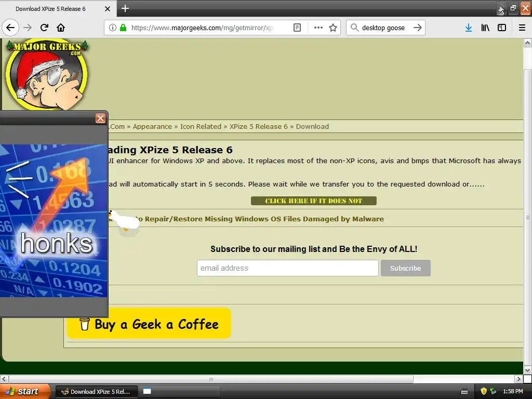The height and width of the screenshot is (399, 532).
Task: Click the Download breadcrumb text
Action: [x=312, y=127]
